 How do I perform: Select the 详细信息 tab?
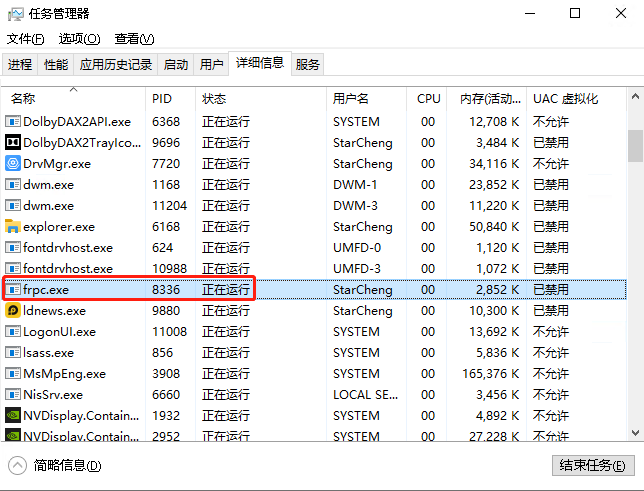pos(260,63)
